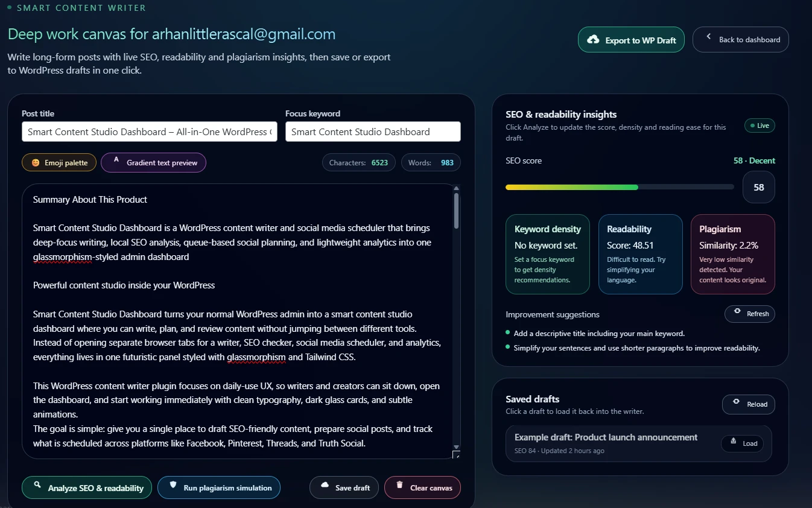Click the scrollbar up arrow in the editor
This screenshot has height=508, width=812.
click(457, 188)
